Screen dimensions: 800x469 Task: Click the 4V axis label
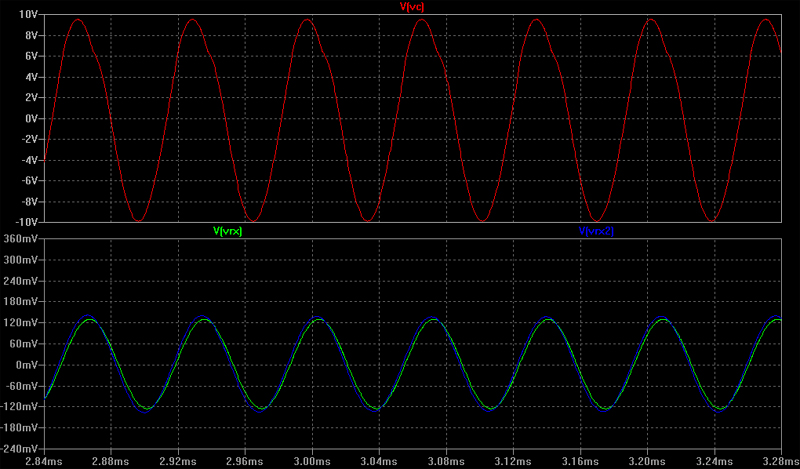click(31, 77)
